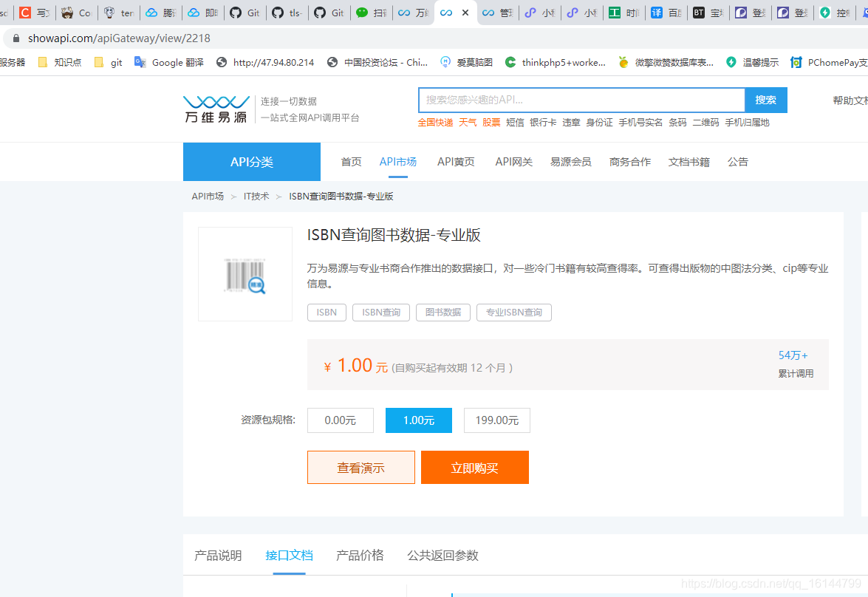Click the 专业ISBN查询 tag
The width and height of the screenshot is (868, 597).
pyautogui.click(x=513, y=313)
